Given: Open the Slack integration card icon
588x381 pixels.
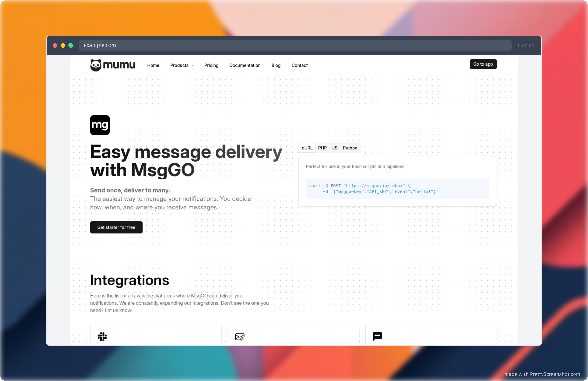Looking at the screenshot, I should coord(102,337).
